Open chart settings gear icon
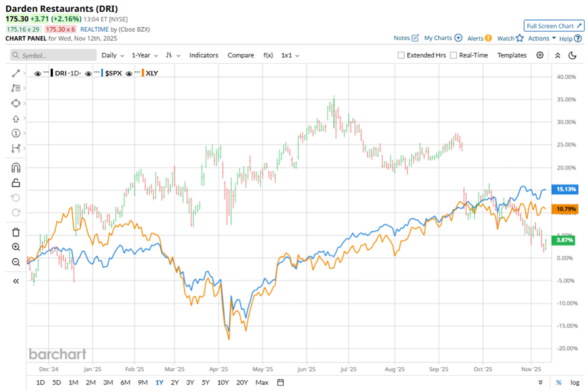This screenshot has width=588, height=392. click(540, 55)
